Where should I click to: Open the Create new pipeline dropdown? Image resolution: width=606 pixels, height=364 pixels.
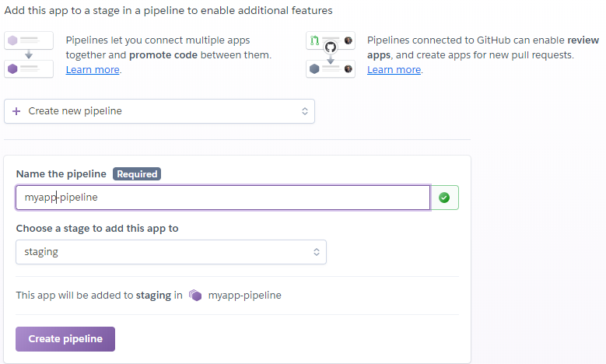pyautogui.click(x=159, y=111)
